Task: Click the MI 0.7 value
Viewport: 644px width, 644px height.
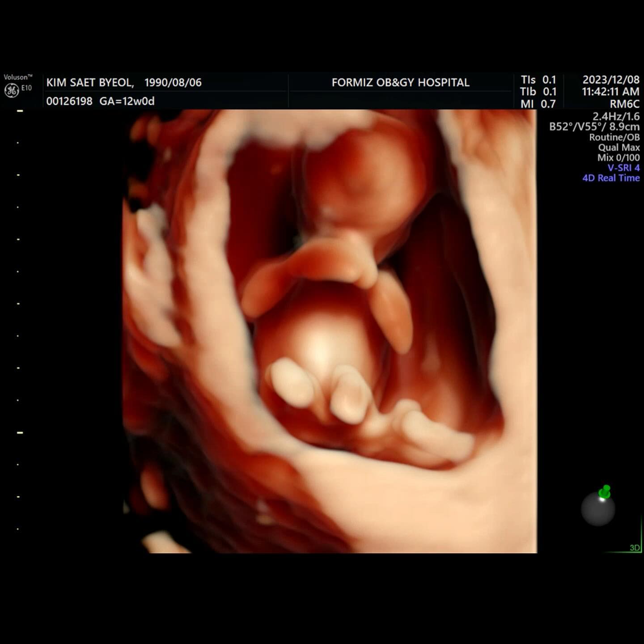Action: (538, 104)
